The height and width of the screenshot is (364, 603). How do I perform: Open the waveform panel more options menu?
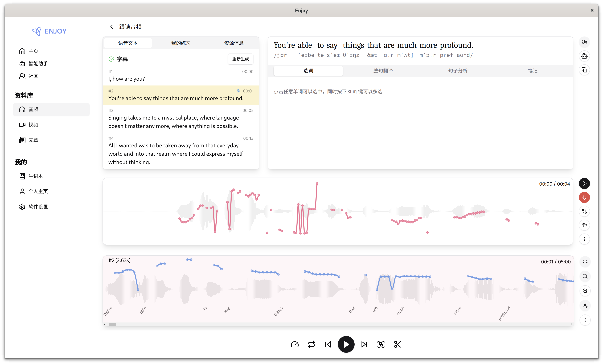[x=585, y=320]
